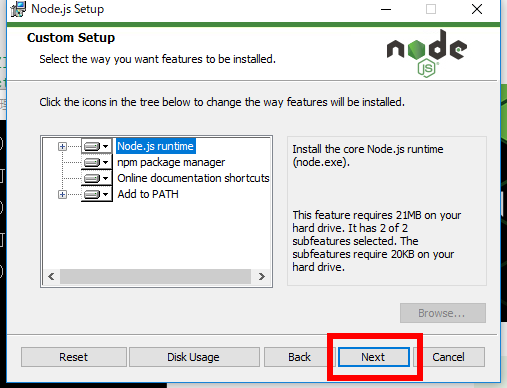Image resolution: width=507 pixels, height=388 pixels.
Task: Click the Node.js logo in header
Action: 427,53
